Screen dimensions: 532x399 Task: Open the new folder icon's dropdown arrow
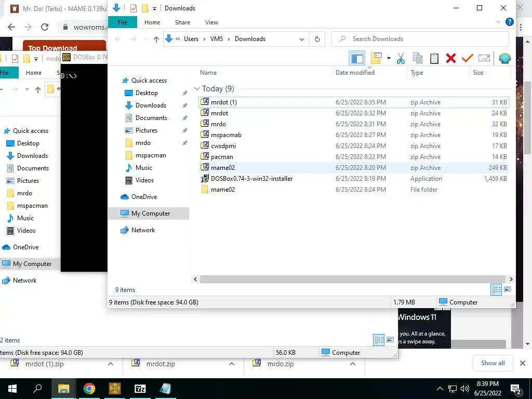389,58
